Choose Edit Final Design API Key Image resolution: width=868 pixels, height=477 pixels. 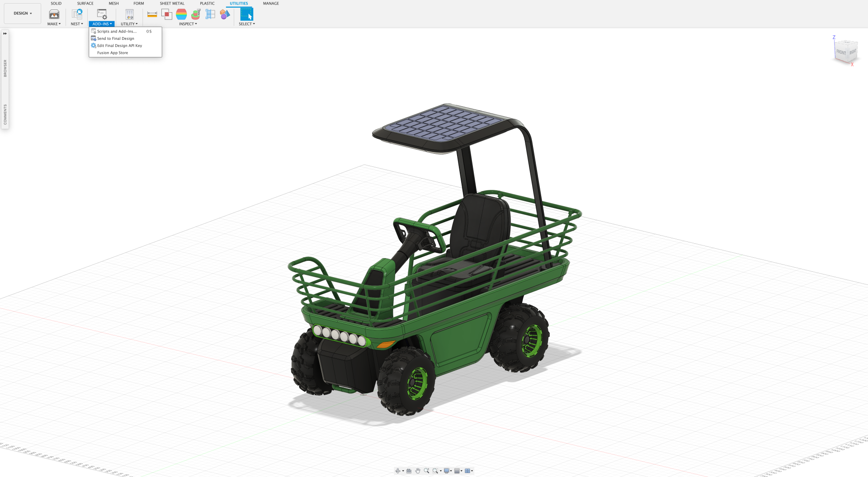(125, 46)
